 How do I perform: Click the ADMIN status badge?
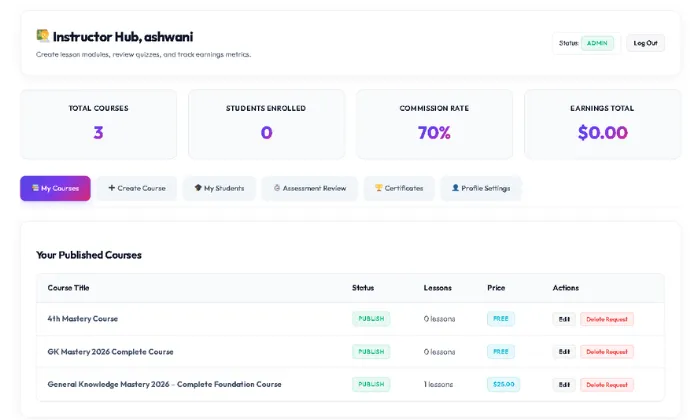tap(597, 43)
